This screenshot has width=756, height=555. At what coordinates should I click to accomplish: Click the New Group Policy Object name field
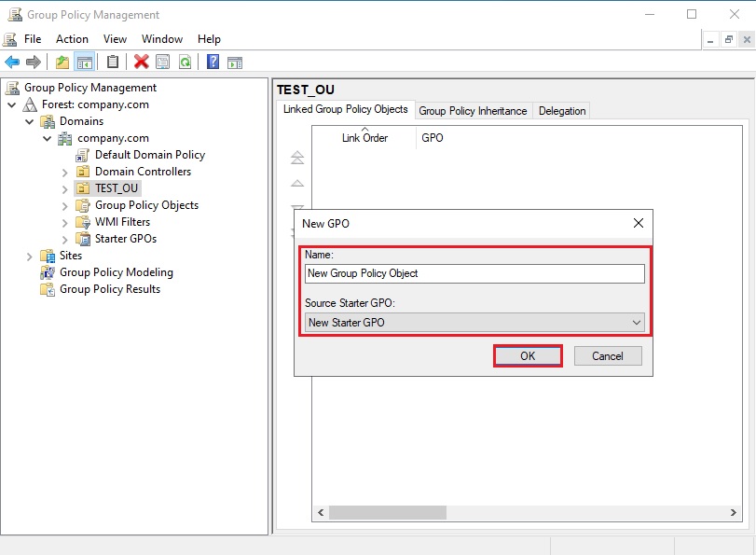click(474, 273)
